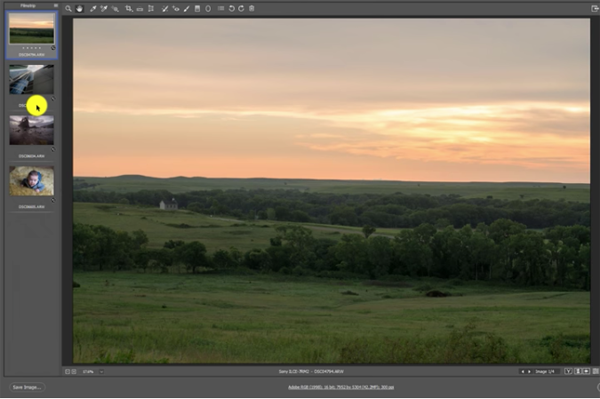Select the Zoom tool magnifier
Image resolution: width=600 pixels, height=399 pixels.
point(68,8)
